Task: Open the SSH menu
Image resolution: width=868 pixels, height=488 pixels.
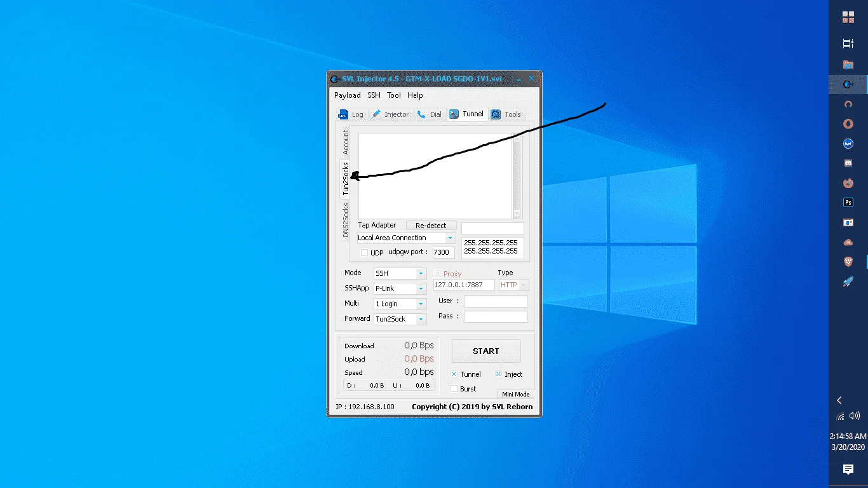Action: [x=374, y=95]
